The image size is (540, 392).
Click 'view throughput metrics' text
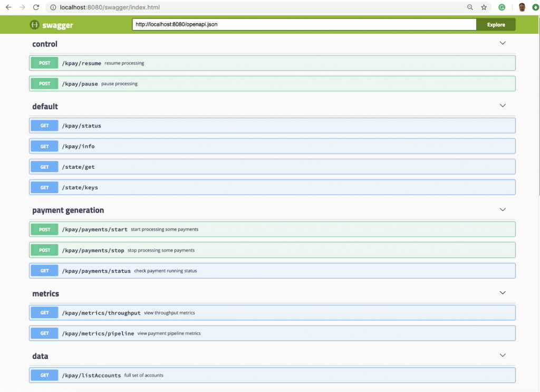169,313
